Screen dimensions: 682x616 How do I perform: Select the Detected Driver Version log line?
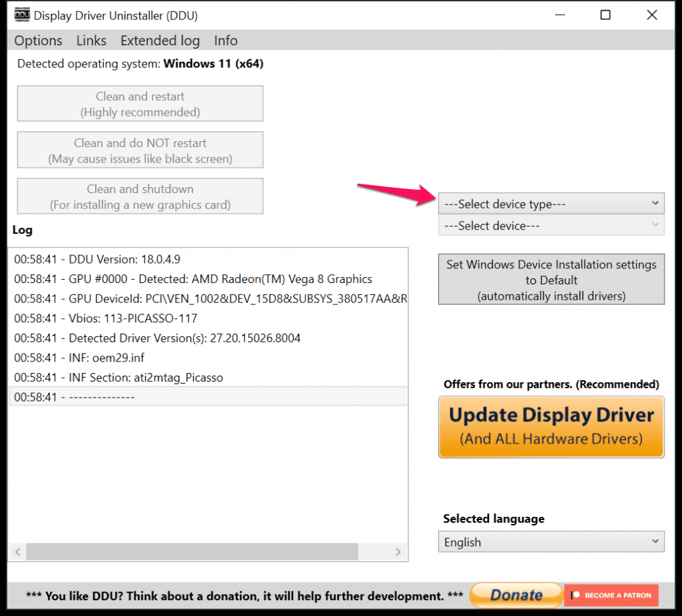point(208,338)
